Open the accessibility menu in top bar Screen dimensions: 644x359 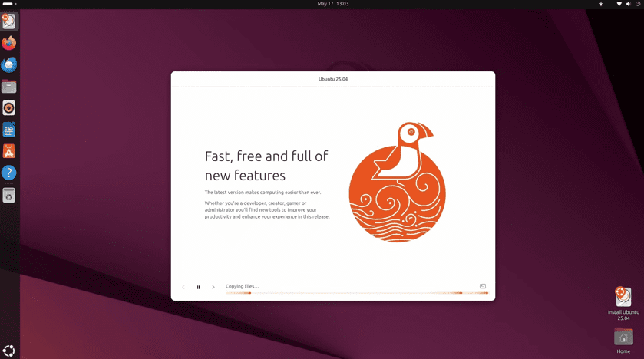pyautogui.click(x=601, y=4)
